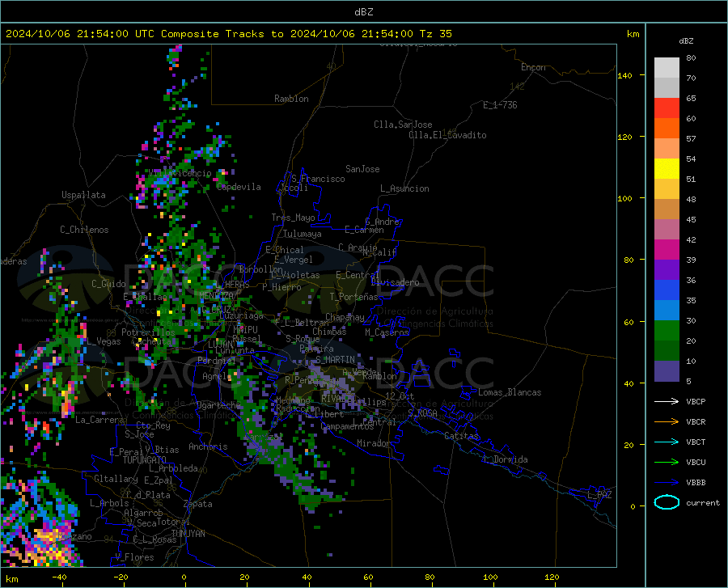This screenshot has width=728, height=588.
Task: Click the blue VBBB arrow icon
Action: click(667, 482)
